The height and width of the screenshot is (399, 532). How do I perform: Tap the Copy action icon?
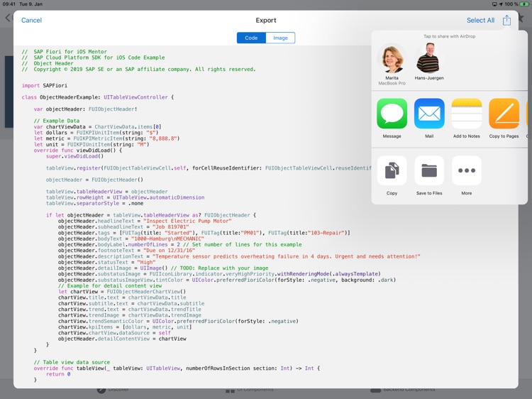[x=392, y=170]
